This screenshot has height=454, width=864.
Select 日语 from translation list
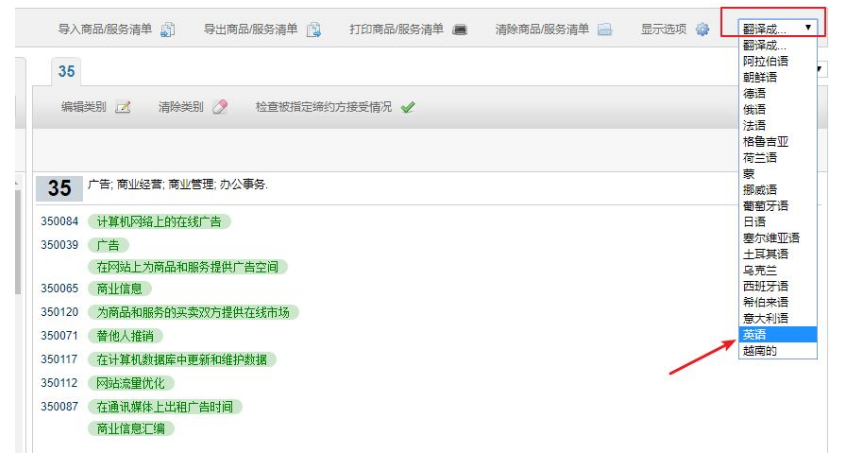(x=777, y=221)
